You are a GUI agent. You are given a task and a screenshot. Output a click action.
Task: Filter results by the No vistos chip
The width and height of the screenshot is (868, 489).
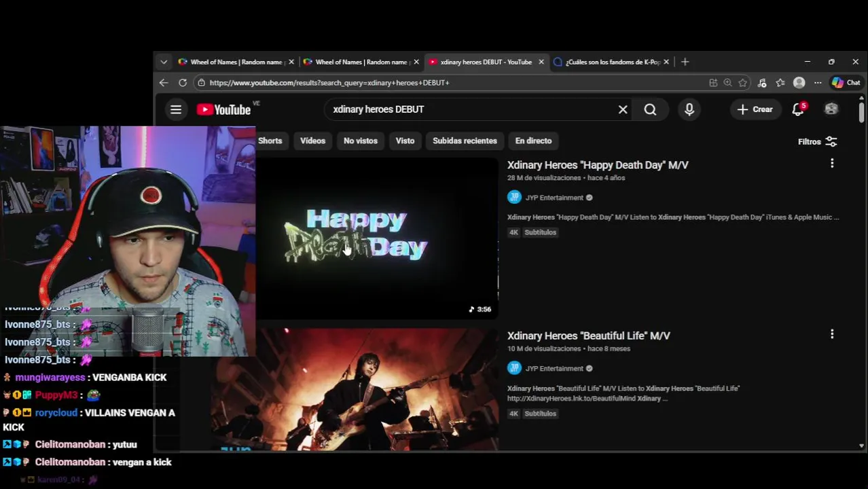pyautogui.click(x=361, y=141)
